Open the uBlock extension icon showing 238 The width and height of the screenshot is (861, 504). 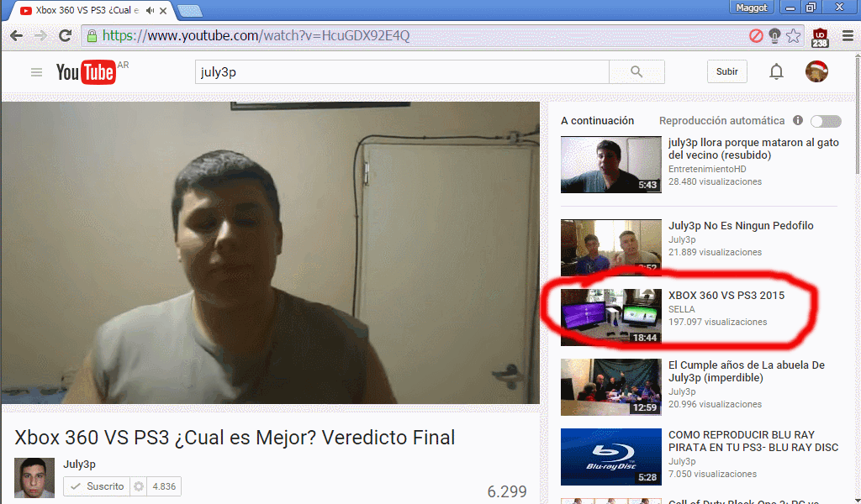point(820,37)
